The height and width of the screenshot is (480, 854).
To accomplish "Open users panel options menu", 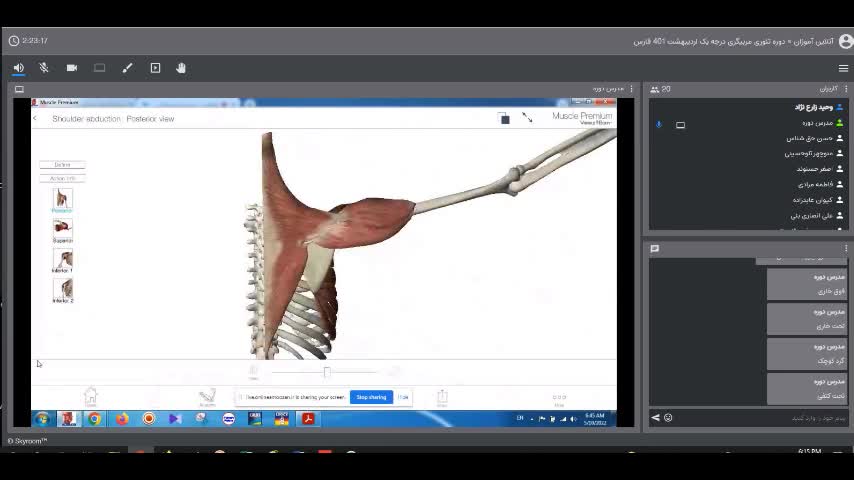I will [x=845, y=89].
